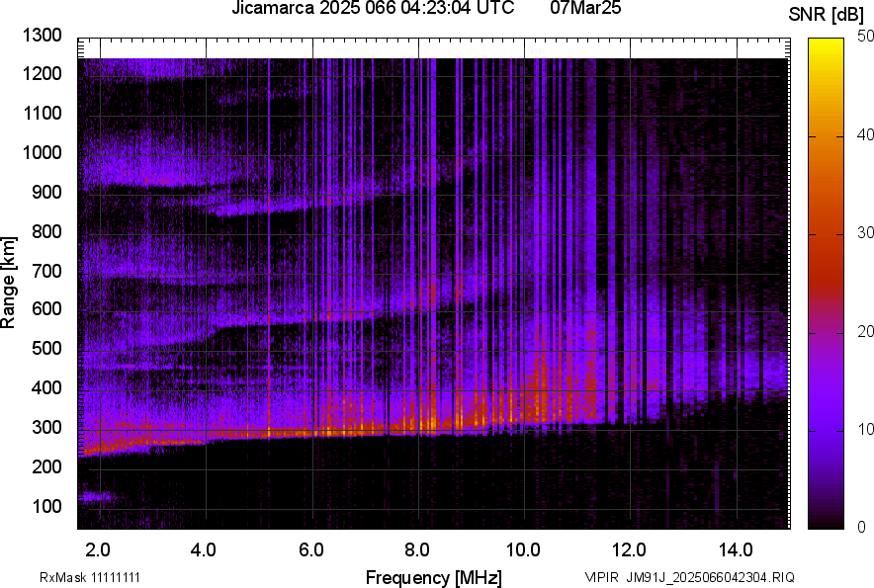Click the VIPIR JM91J .RIQ filename

pyautogui.click(x=689, y=577)
